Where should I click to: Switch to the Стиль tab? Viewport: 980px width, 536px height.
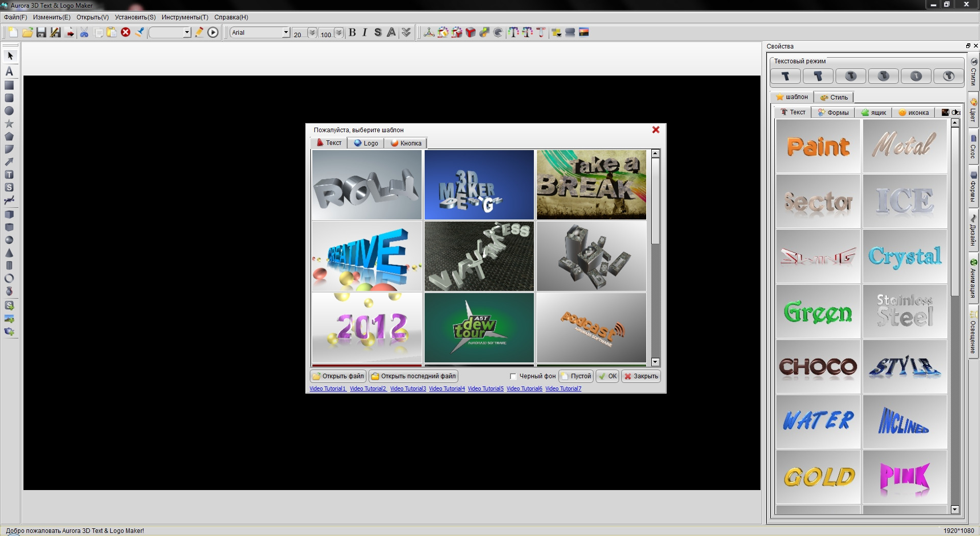(834, 98)
